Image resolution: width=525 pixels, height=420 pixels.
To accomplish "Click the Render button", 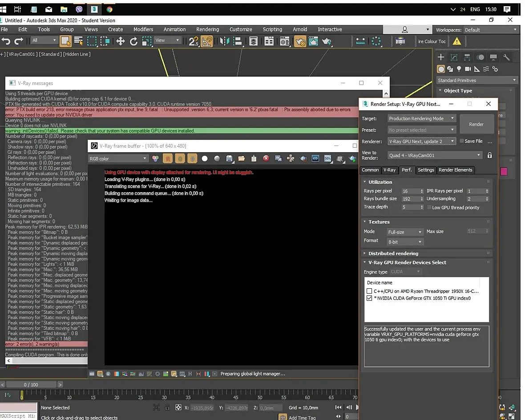I will point(477,124).
